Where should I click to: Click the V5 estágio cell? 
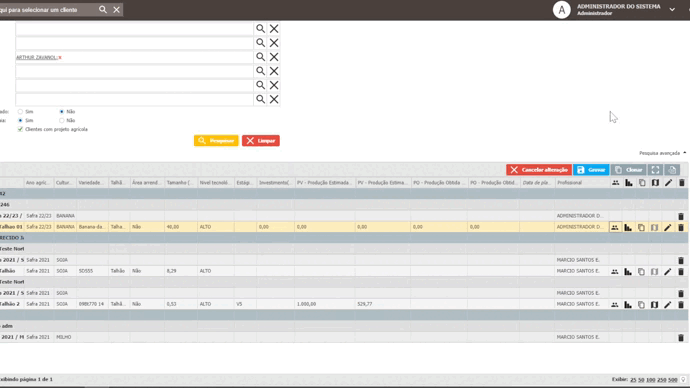[x=245, y=304]
